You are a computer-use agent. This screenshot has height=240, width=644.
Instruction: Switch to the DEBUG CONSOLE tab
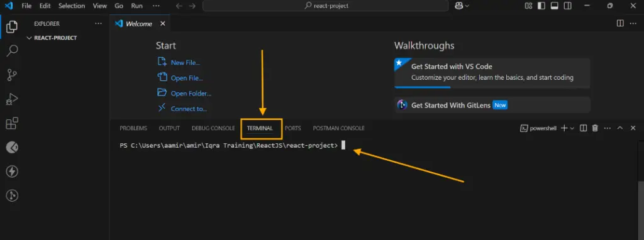(213, 128)
